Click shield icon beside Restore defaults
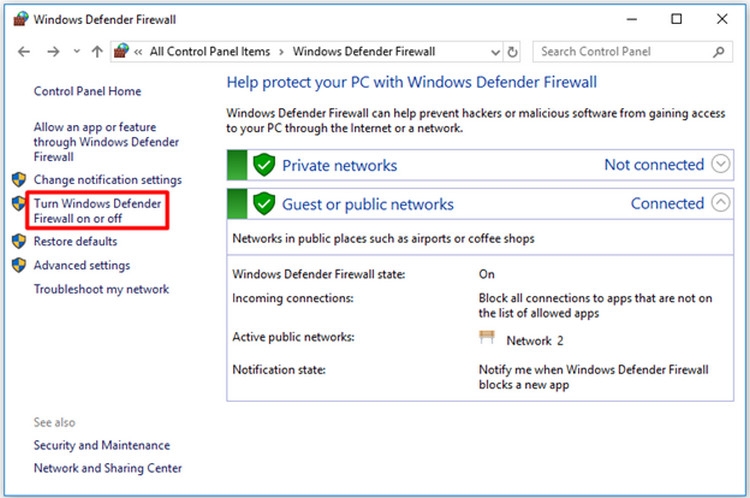This screenshot has height=498, width=750. (x=19, y=241)
